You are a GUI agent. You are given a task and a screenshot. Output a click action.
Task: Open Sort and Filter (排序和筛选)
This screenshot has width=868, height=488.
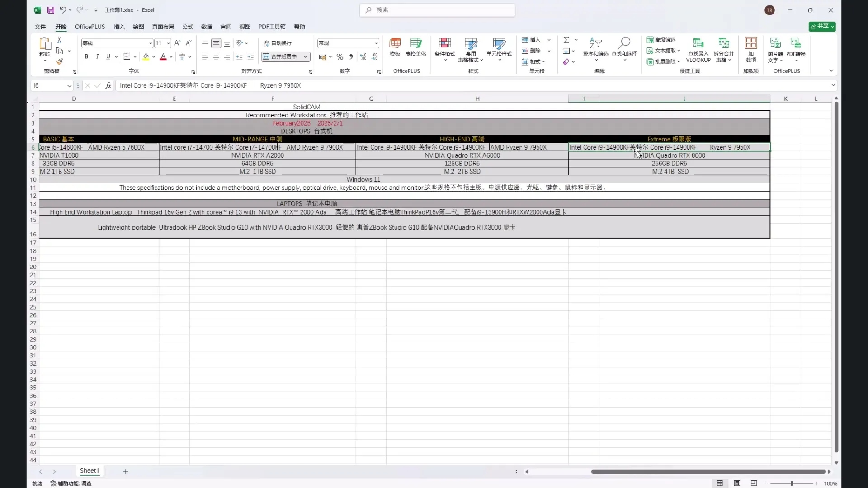pos(595,43)
